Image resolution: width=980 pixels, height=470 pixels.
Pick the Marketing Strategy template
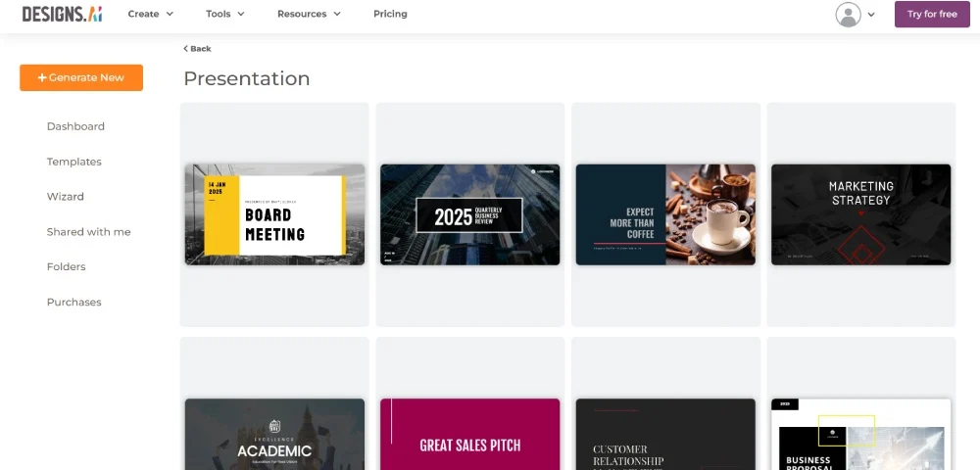click(x=860, y=214)
